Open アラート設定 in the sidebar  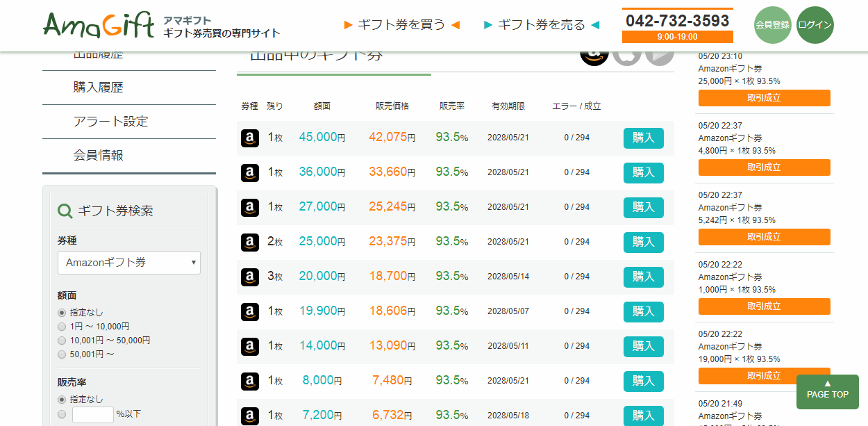coord(111,122)
